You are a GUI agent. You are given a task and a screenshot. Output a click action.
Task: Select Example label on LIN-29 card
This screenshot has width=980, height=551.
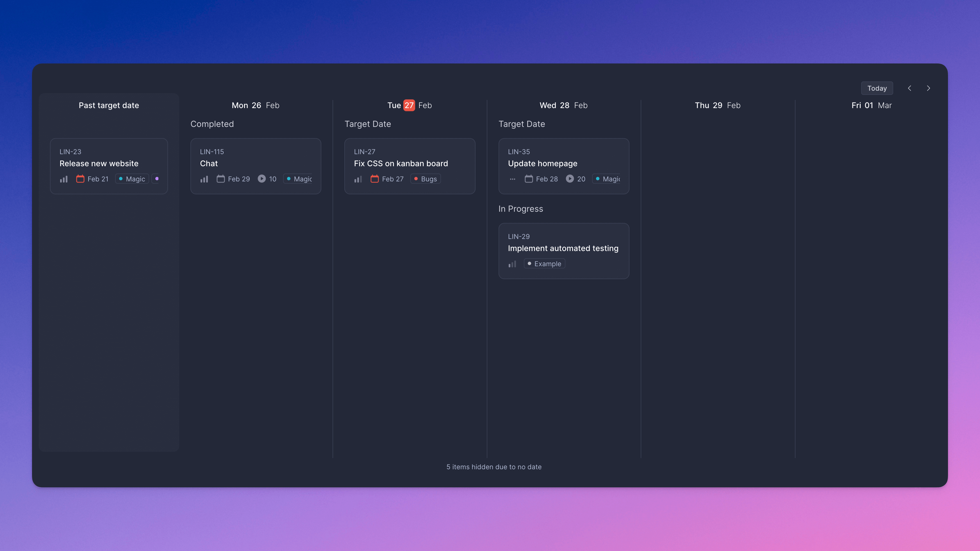[x=544, y=264]
